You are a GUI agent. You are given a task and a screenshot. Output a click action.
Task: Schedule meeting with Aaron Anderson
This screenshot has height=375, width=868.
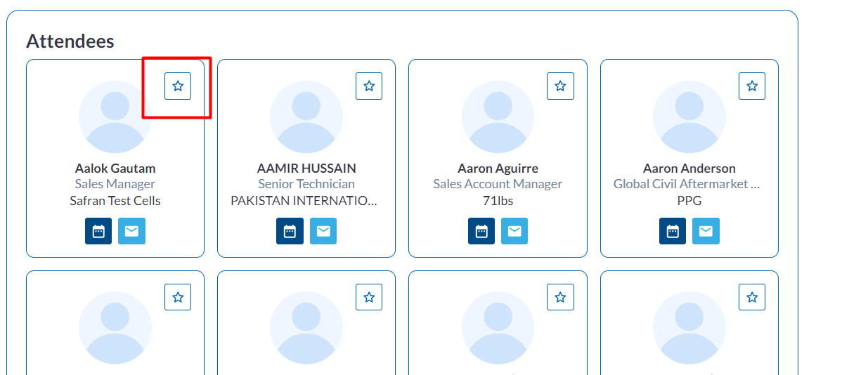[673, 231]
